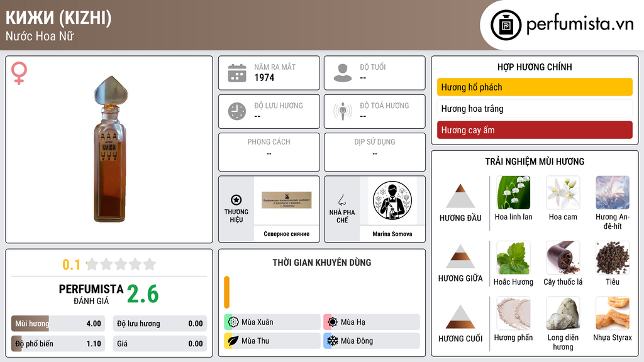Screen dimensions: 644x362
Task: Select the Nhựa Styrax note image
Action: coord(613,314)
